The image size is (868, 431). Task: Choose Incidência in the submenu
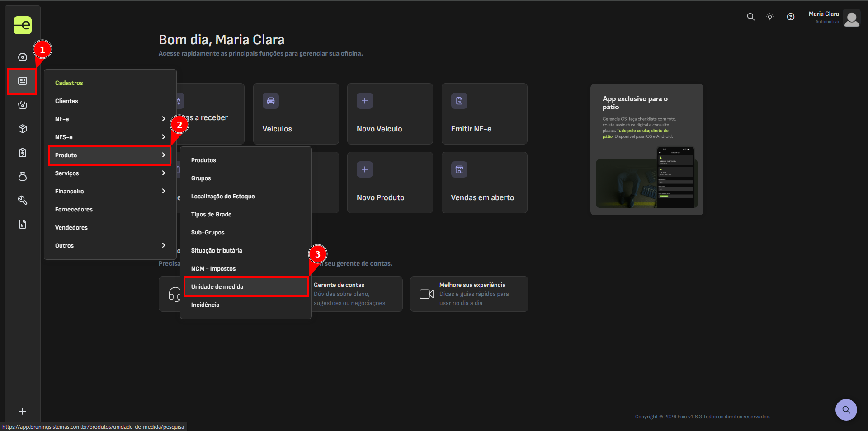(246, 305)
